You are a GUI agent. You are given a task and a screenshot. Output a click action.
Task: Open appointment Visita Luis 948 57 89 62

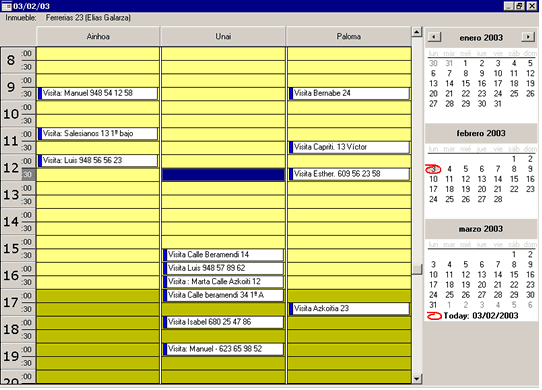[x=223, y=268]
